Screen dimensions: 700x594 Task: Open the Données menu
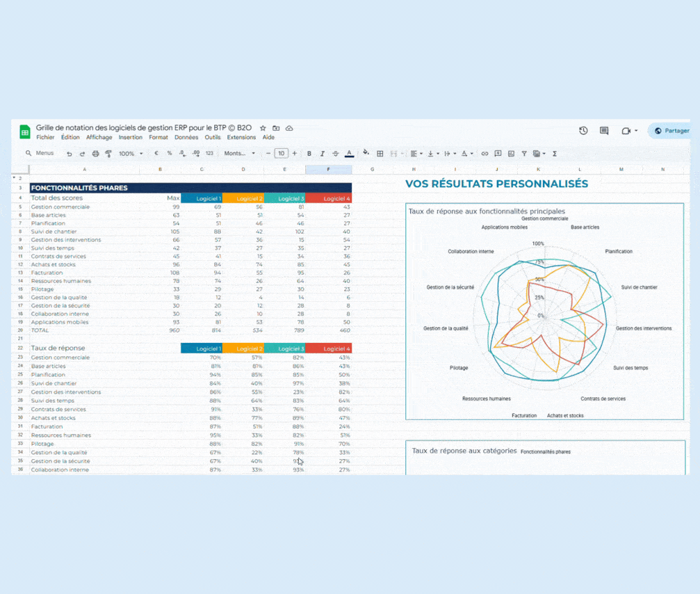(x=186, y=138)
